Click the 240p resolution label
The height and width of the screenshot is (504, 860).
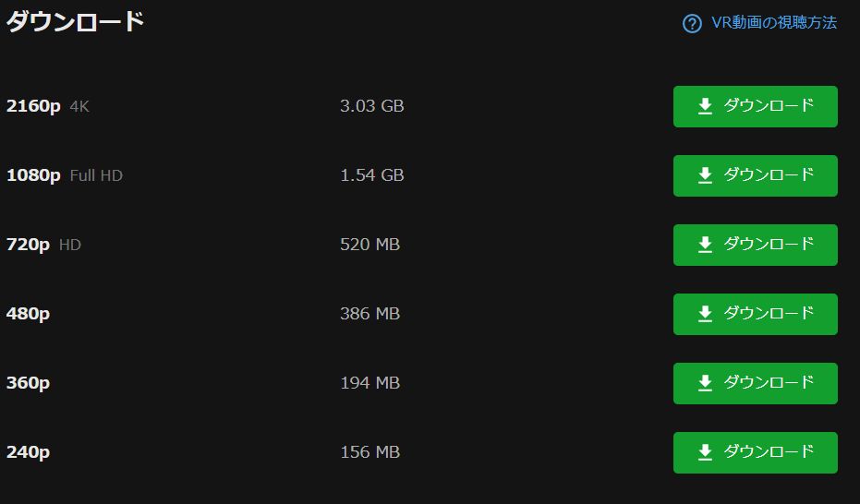click(x=28, y=452)
